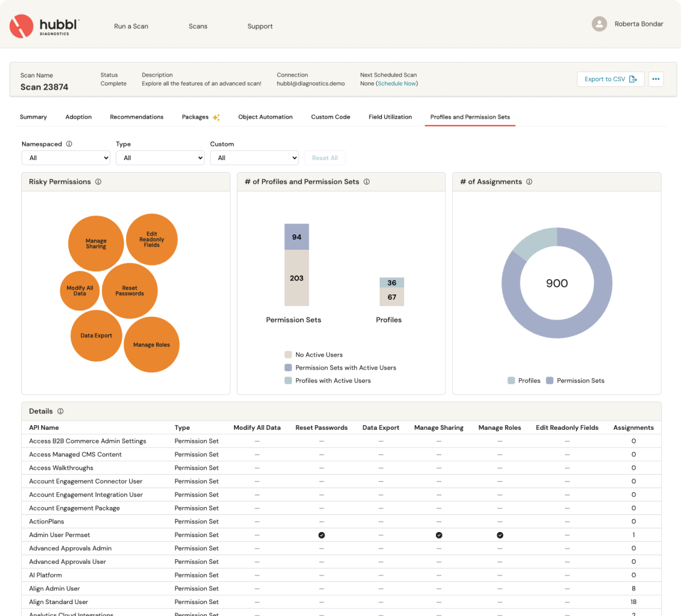
Task: Export scan results to CSV
Action: tap(611, 79)
